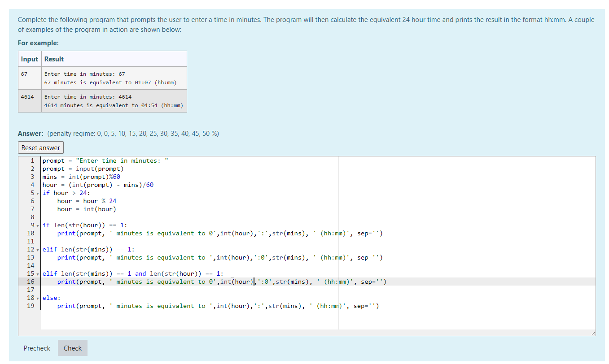Click line 7 'hour = int(hour)'
The width and height of the screenshot is (609, 364).
(x=87, y=209)
